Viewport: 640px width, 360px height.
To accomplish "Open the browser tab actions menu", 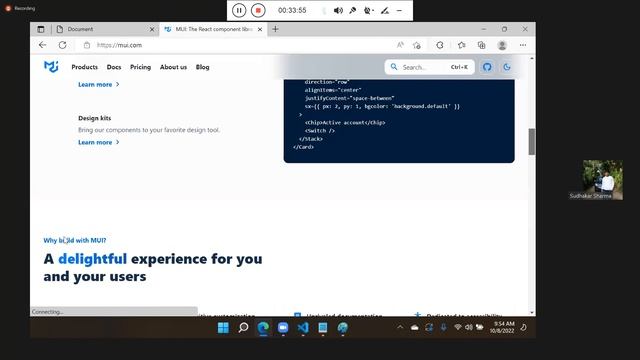I will pyautogui.click(x=41, y=29).
